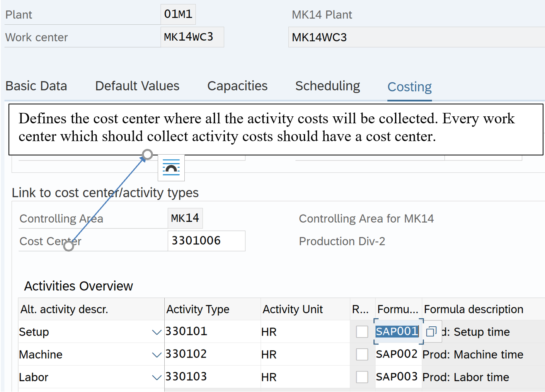545x392 pixels.
Task: Go to the Capacities tab
Action: coord(237,86)
